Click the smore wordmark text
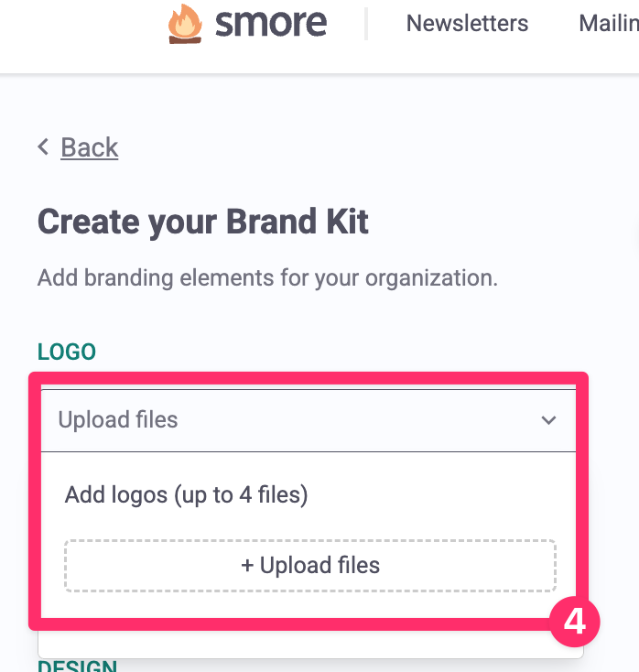The image size is (639, 672). tap(271, 24)
